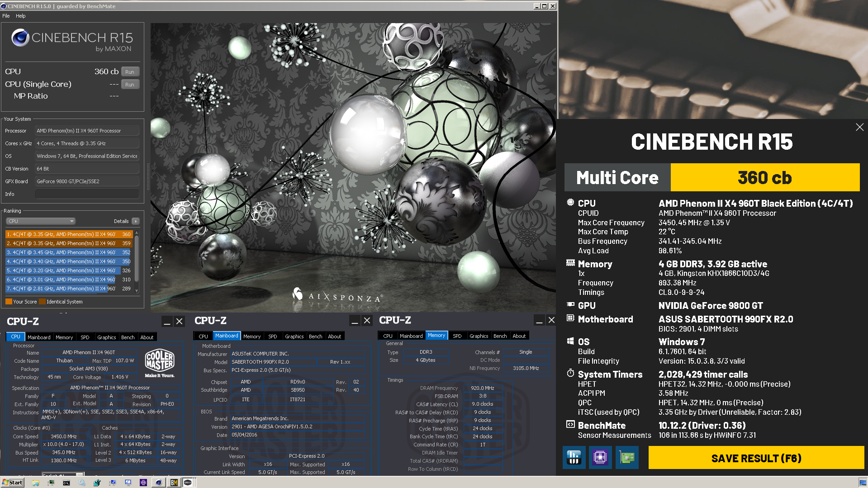The image size is (868, 488).
Task: Select CPU tab in first CPU-Z window
Action: [x=16, y=337]
